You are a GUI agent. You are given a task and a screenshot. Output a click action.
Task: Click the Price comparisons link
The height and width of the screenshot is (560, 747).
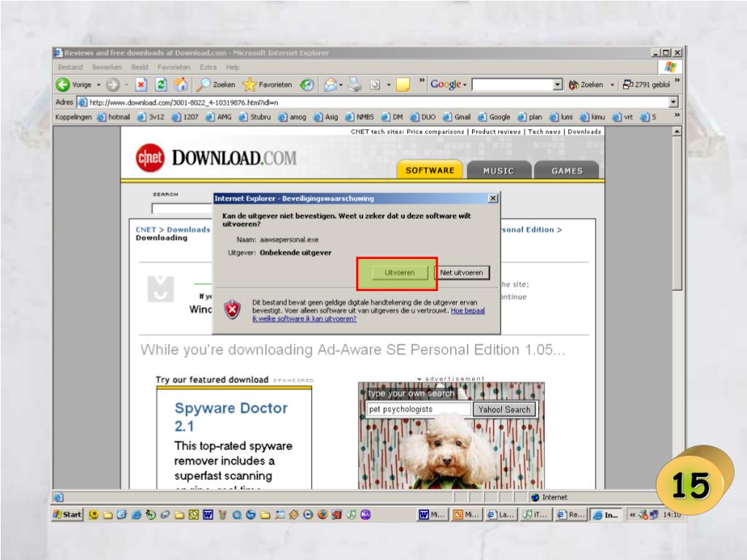click(435, 131)
